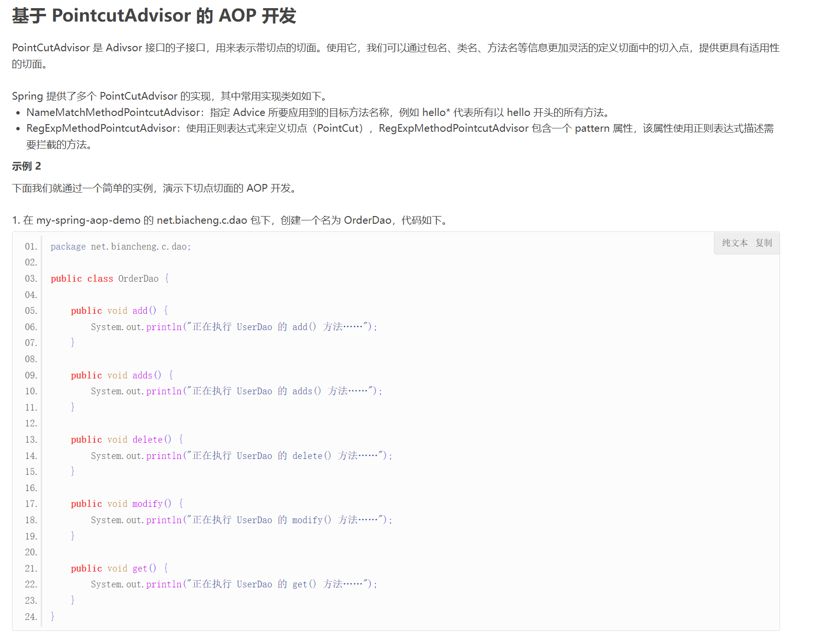Click the step 1 instruction mentioning my-spring-aop-demo
Viewport: 840px width, 642px height.
coord(231,220)
